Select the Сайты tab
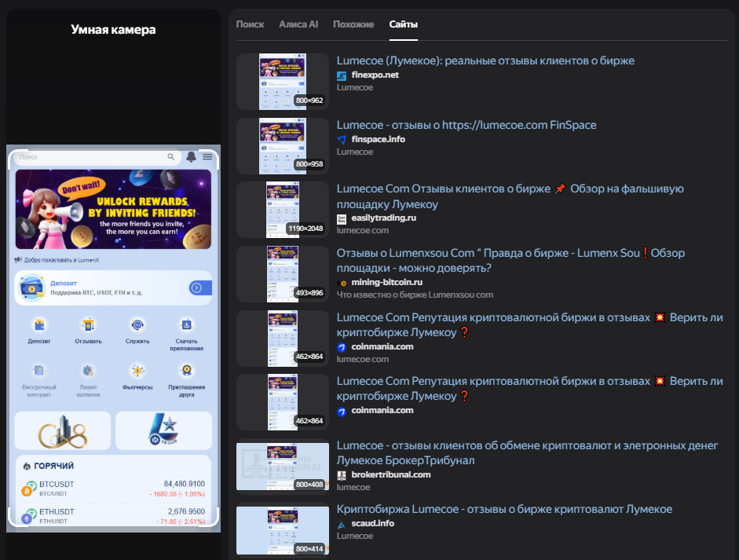Viewport: 739px width, 560px height. [x=404, y=24]
